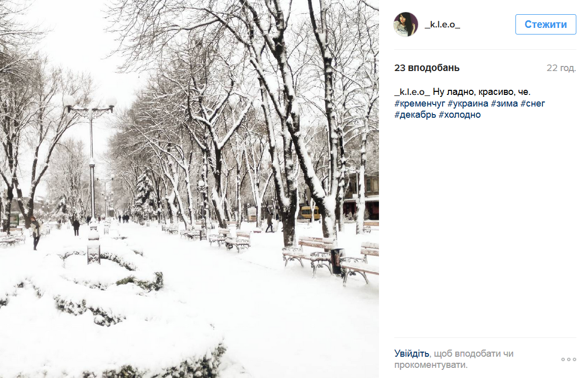This screenshot has height=378, width=588.
Task: Click the 22 год. post timestamp
Action: click(x=561, y=68)
